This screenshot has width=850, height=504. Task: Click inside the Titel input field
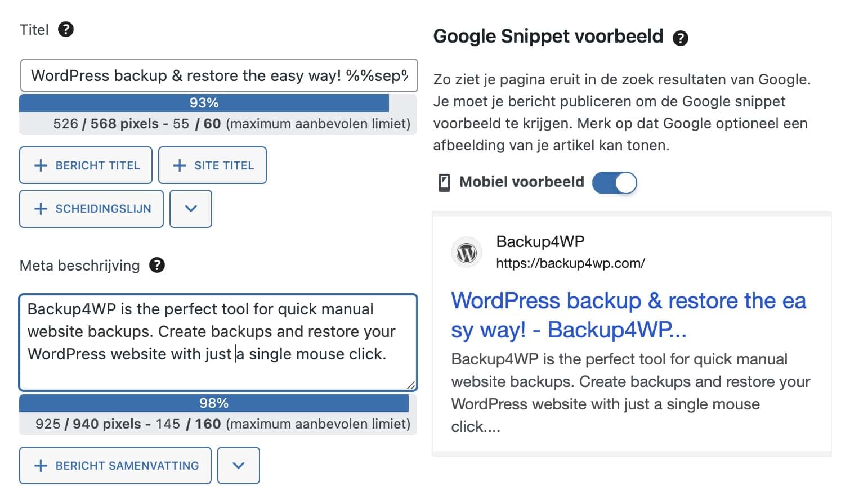tap(219, 75)
